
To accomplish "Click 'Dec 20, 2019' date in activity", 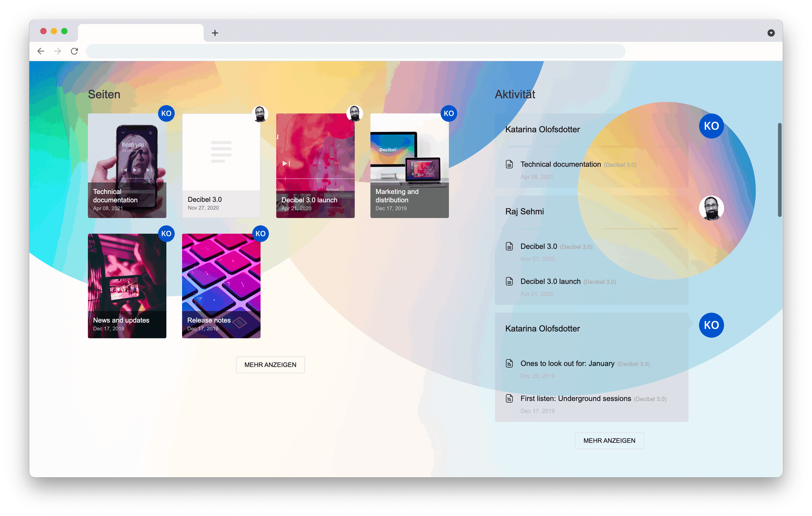I will (x=538, y=376).
